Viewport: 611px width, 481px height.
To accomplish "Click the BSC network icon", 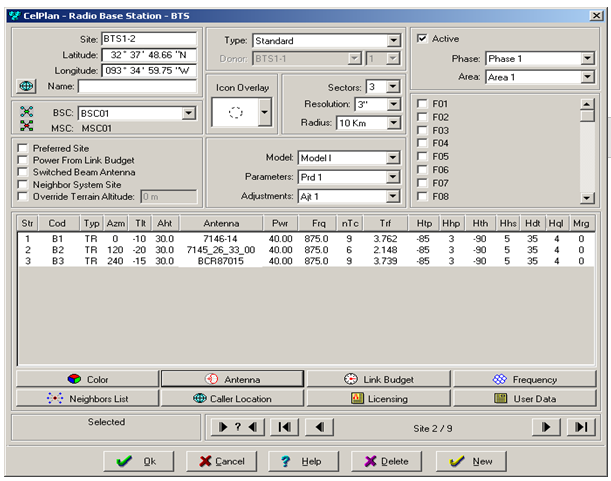I will 27,112.
